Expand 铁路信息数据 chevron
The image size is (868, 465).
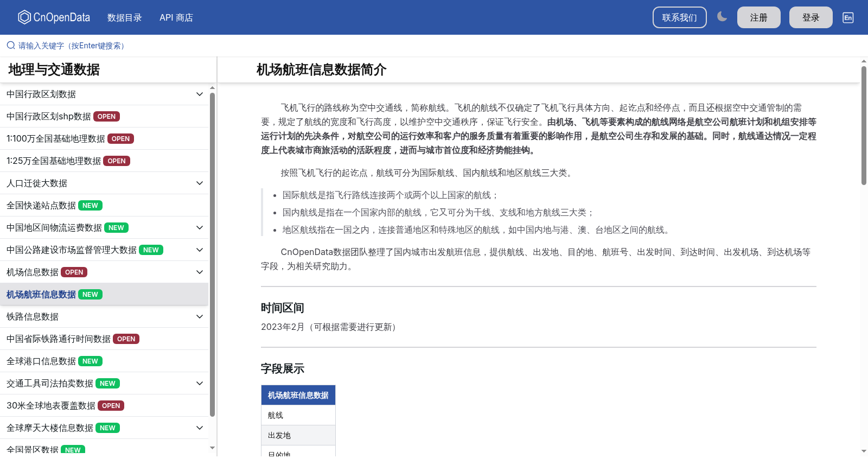coord(200,316)
